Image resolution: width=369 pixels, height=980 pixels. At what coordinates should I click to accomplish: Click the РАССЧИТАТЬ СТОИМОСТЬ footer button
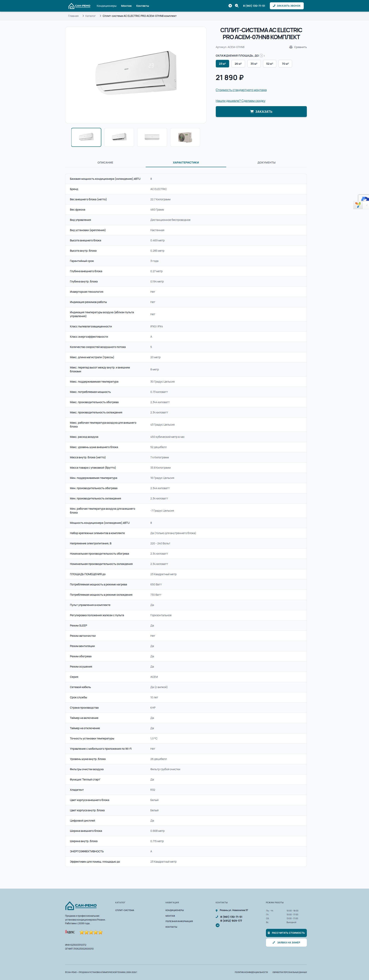pos(286,933)
